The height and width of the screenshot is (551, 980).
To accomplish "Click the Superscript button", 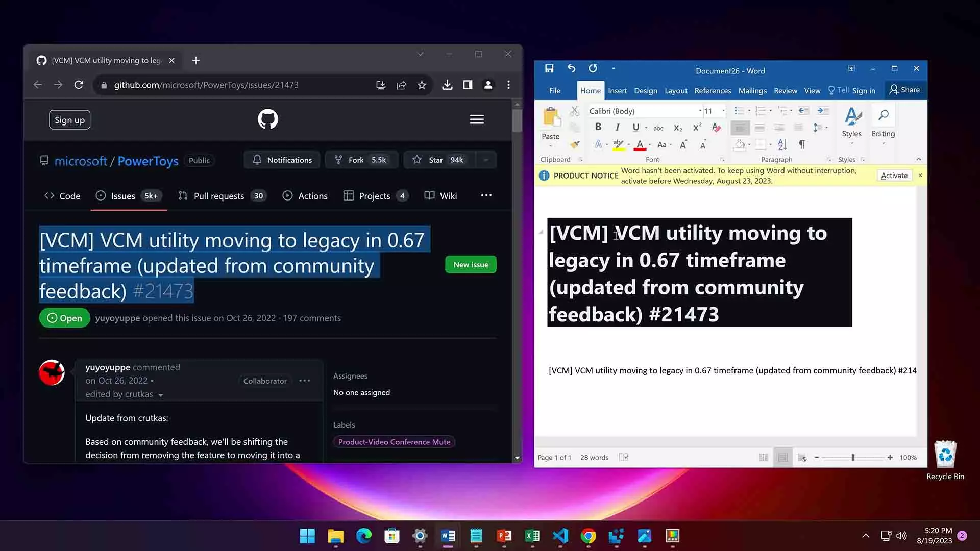I will [697, 128].
